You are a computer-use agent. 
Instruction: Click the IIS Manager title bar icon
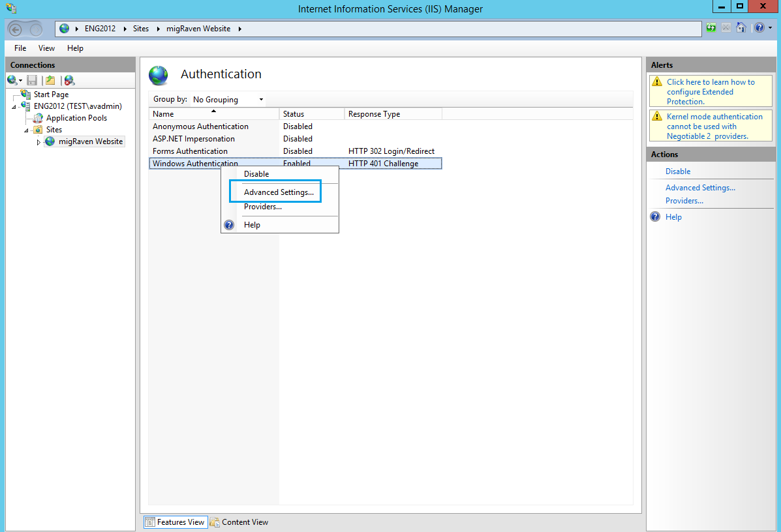coord(11,8)
